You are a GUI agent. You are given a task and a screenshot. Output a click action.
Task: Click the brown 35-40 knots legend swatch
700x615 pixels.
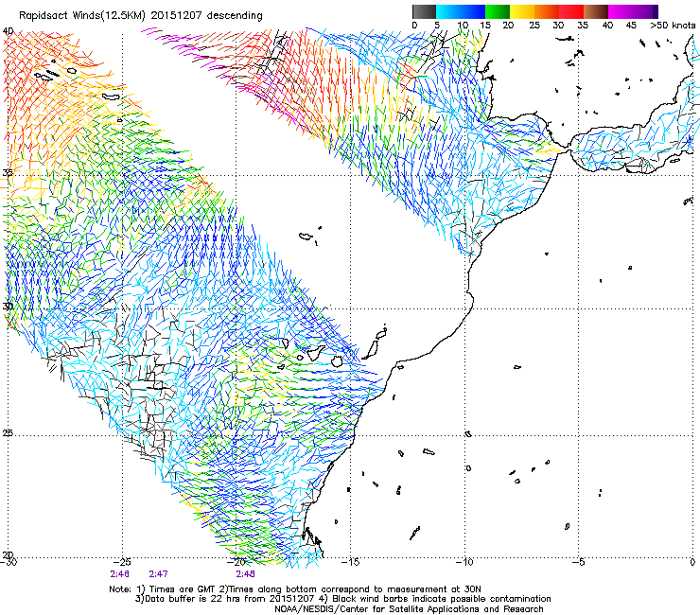tap(596, 11)
